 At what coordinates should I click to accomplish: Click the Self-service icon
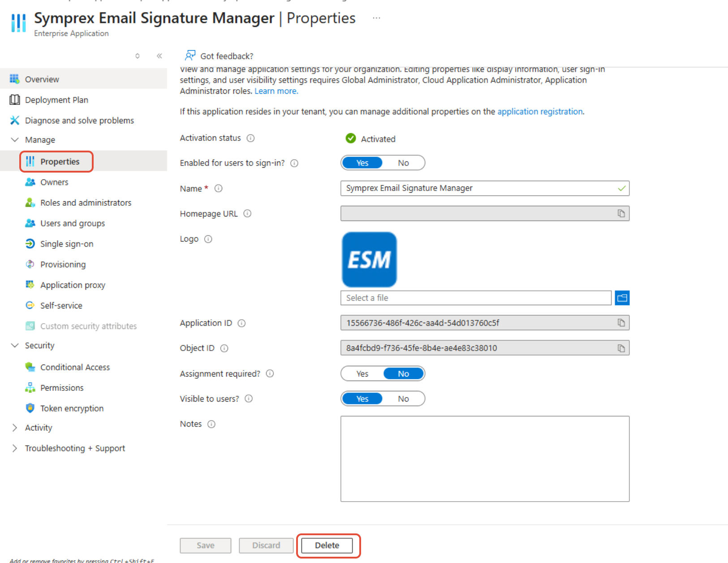click(x=30, y=305)
